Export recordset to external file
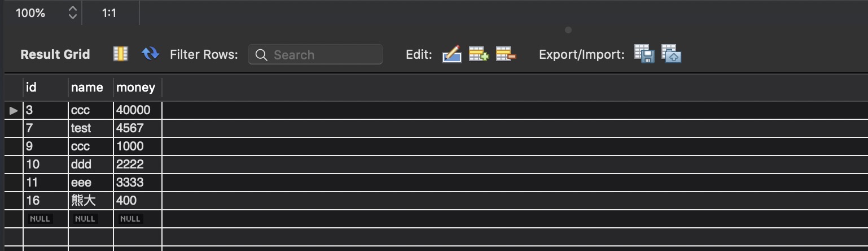The width and height of the screenshot is (868, 251). (x=644, y=54)
